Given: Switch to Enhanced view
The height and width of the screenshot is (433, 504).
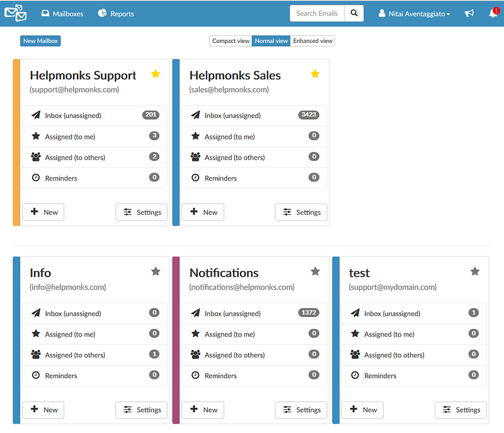Looking at the screenshot, I should pyautogui.click(x=312, y=41).
